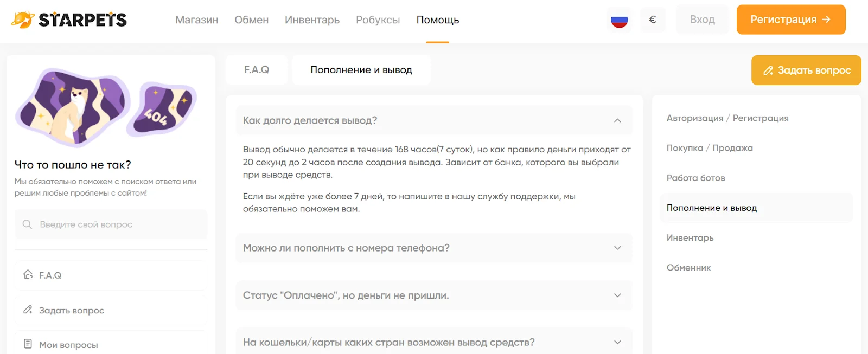
Task: Click the Вход login button
Action: (703, 20)
